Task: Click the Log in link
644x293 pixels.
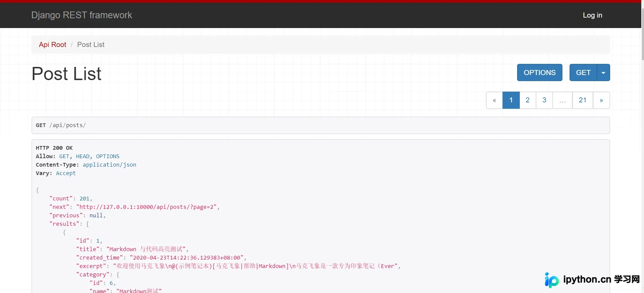Action: [x=592, y=15]
